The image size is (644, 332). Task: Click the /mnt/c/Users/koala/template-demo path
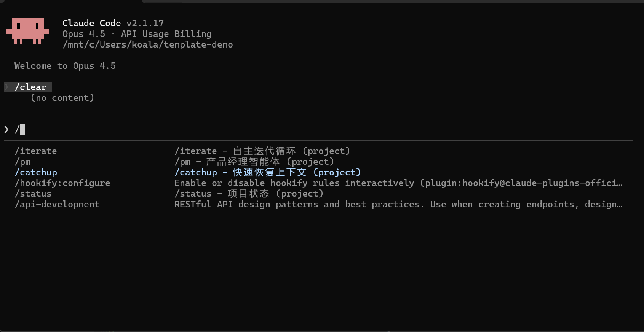click(x=147, y=44)
